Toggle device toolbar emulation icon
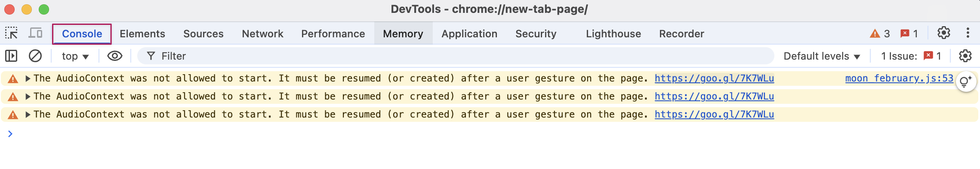Image resolution: width=980 pixels, height=169 pixels. [x=35, y=33]
